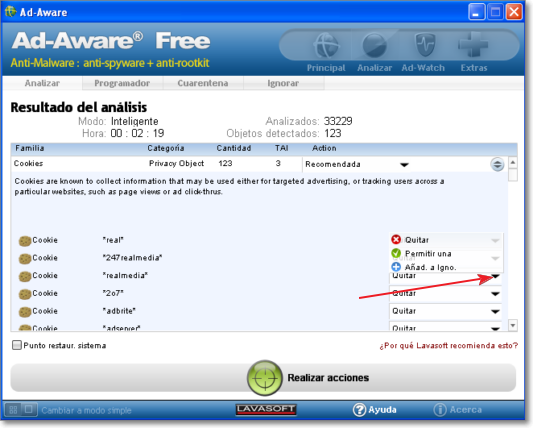This screenshot has width=533, height=428.
Task: Click the results list scrollbar down arrow
Action: pos(513,325)
